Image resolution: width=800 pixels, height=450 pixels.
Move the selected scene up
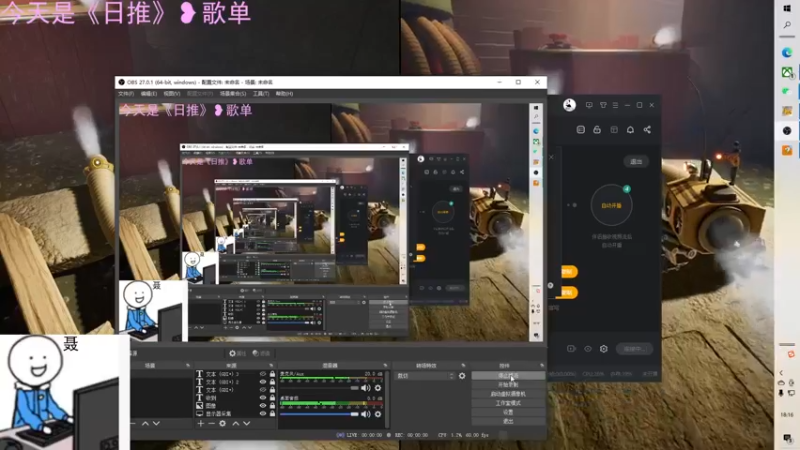[x=145, y=423]
